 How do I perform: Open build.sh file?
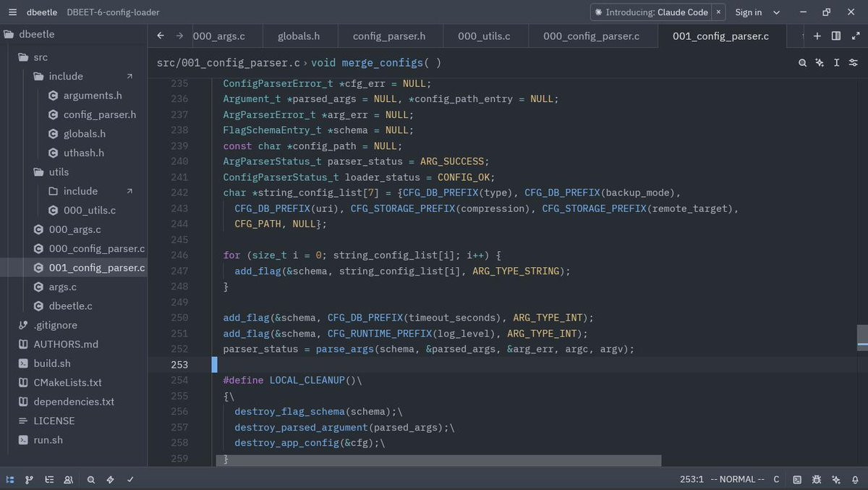pos(74,363)
